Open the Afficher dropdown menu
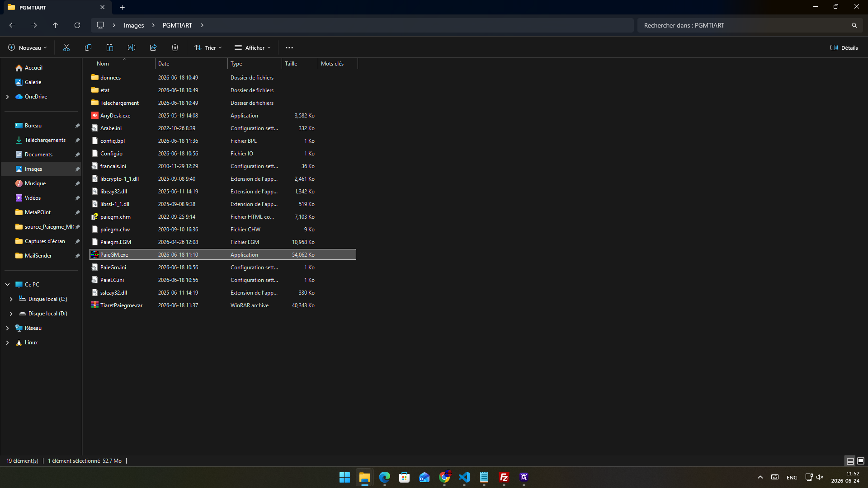The image size is (868, 488). click(253, 48)
